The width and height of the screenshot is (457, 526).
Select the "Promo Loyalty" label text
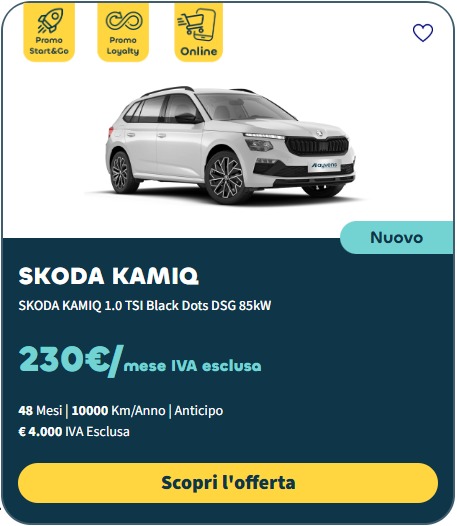[x=123, y=46]
